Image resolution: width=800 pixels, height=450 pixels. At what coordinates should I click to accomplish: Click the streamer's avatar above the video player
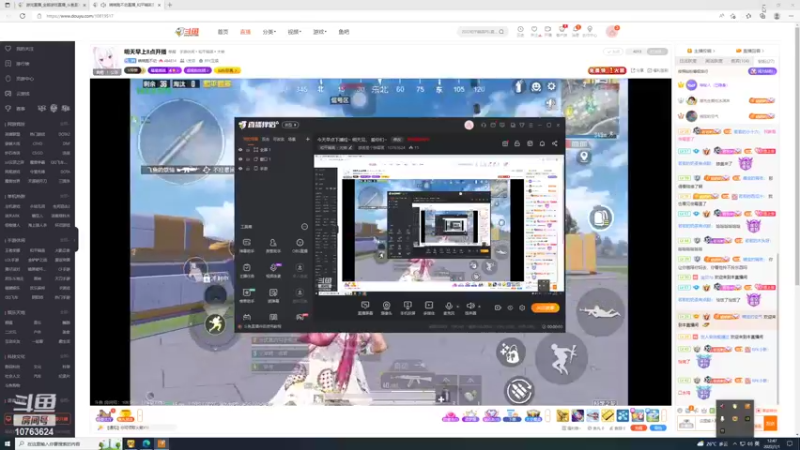pyautogui.click(x=106, y=60)
